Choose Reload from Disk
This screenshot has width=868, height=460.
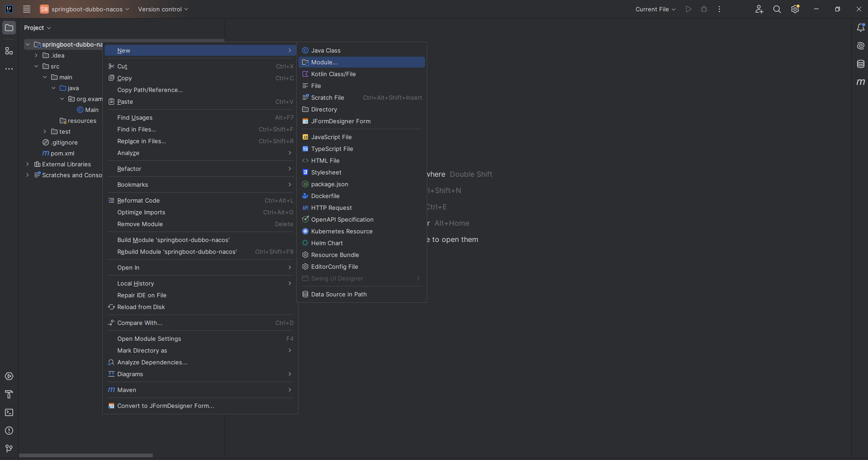point(200,307)
